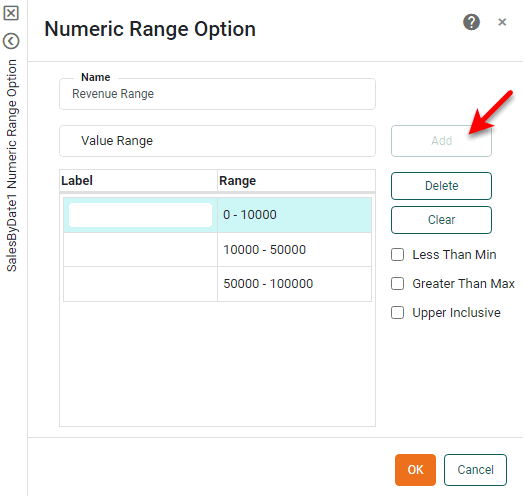
Task: Click the Value Range input field
Action: pos(217,141)
